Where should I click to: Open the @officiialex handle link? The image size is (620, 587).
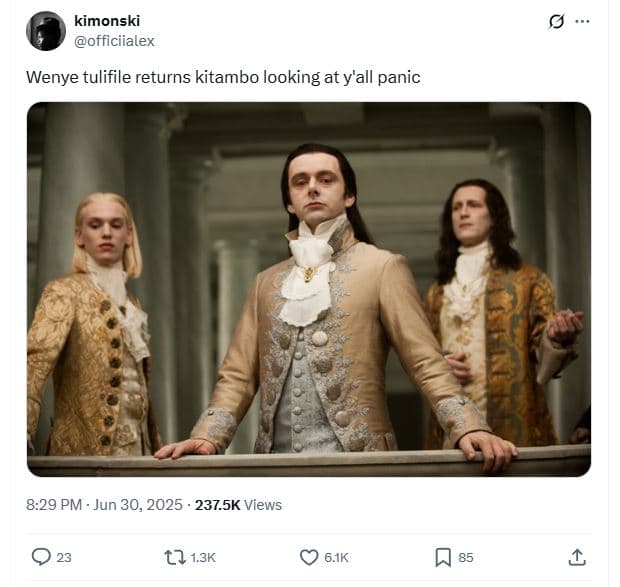pos(114,41)
